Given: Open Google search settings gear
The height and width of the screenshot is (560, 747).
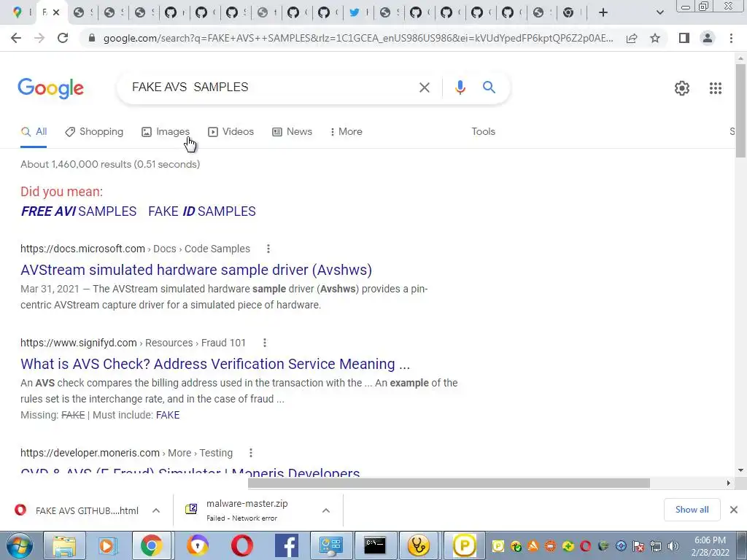Looking at the screenshot, I should coord(682,88).
